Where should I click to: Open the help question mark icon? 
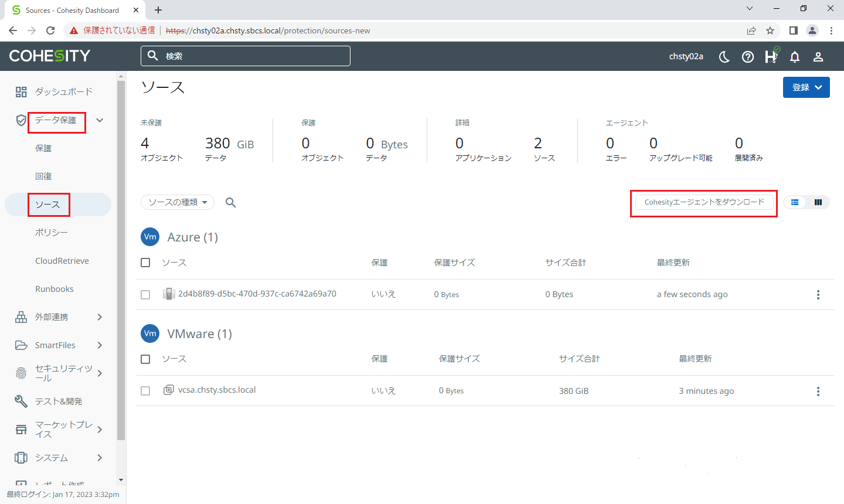coord(748,56)
